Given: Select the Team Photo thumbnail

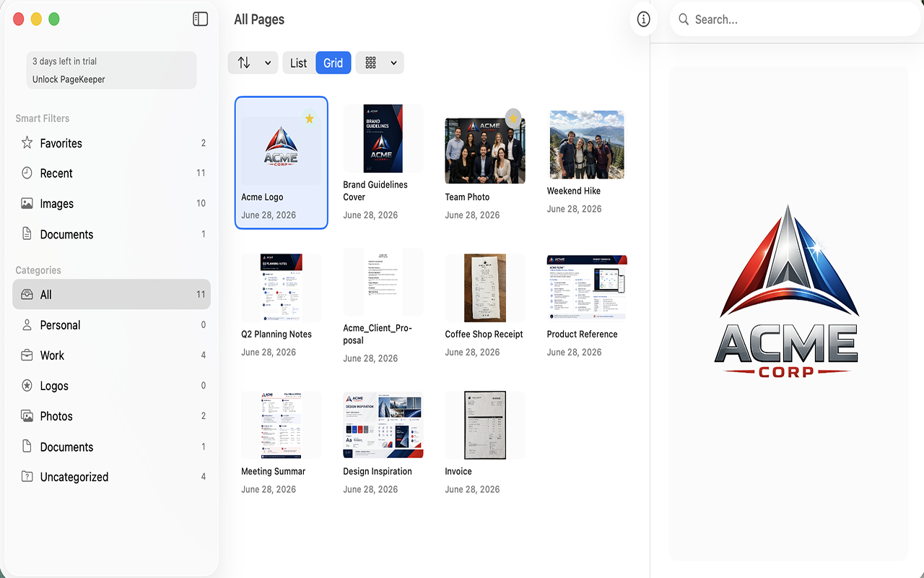Looking at the screenshot, I should pos(485,150).
